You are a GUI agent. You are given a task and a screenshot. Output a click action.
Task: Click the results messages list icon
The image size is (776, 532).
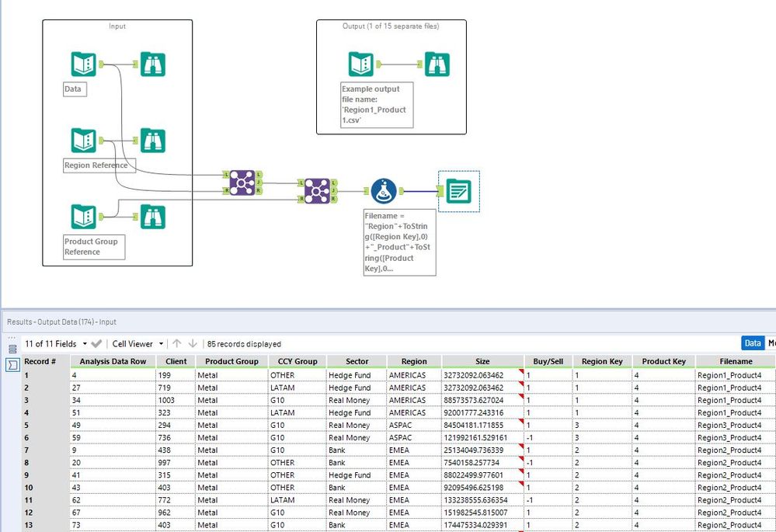pyautogui.click(x=12, y=349)
